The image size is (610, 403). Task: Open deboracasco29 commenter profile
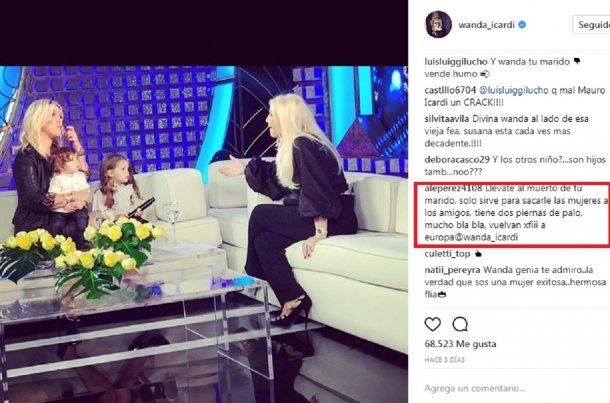click(x=457, y=159)
